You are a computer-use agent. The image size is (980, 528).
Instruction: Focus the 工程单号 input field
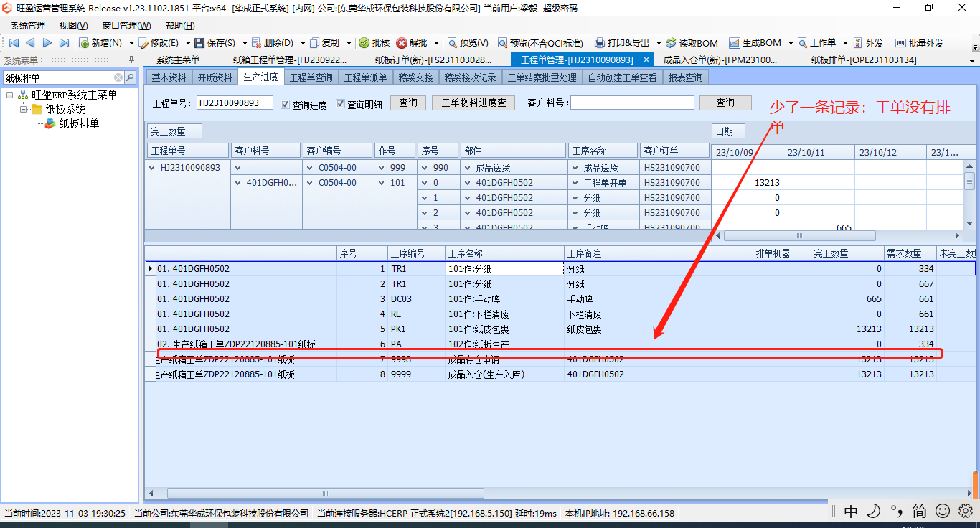(235, 103)
